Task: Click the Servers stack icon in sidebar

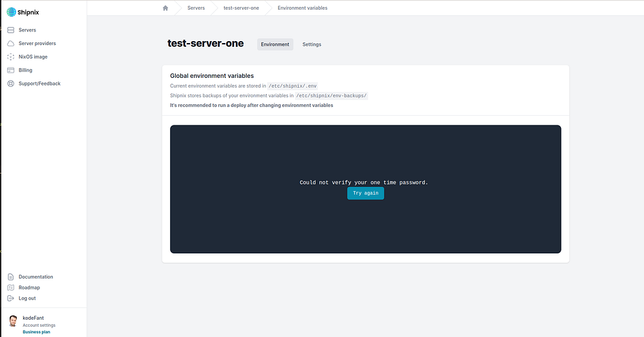Action: click(11, 30)
